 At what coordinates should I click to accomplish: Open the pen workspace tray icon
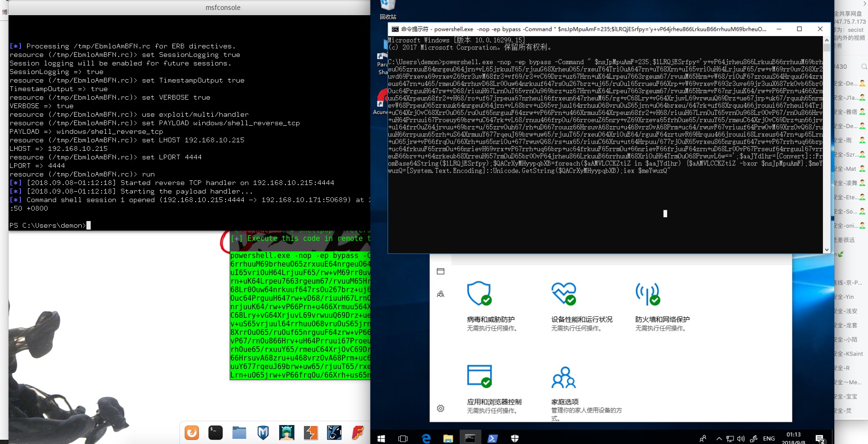point(754,438)
